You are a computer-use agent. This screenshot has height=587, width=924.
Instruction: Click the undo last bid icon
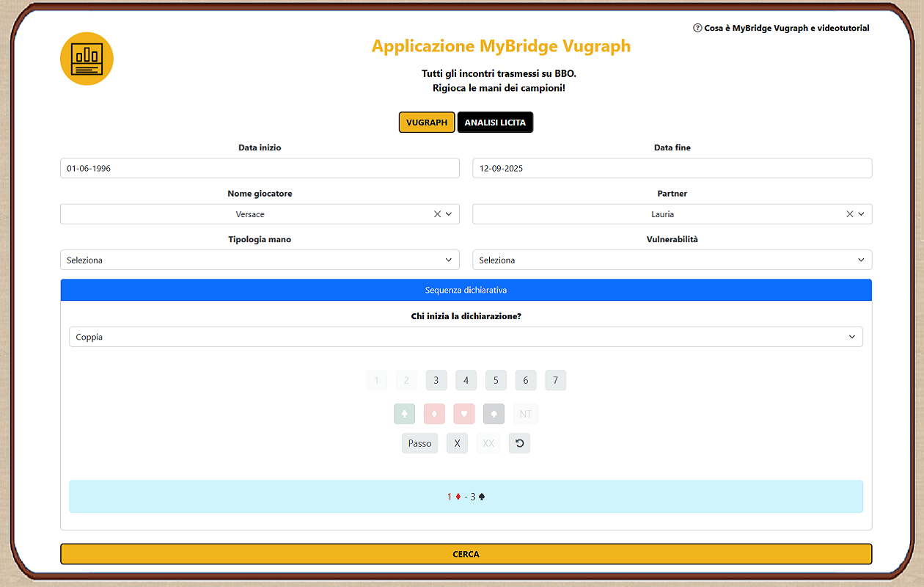519,443
